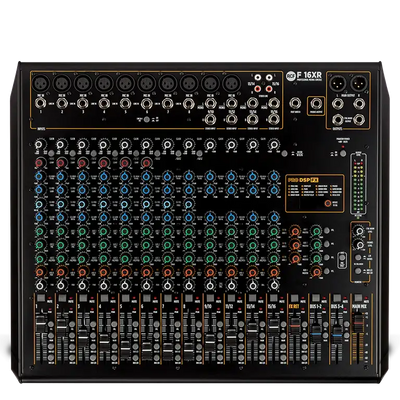Mute the MAIN MIX strip
The image size is (400, 400).
358,298
